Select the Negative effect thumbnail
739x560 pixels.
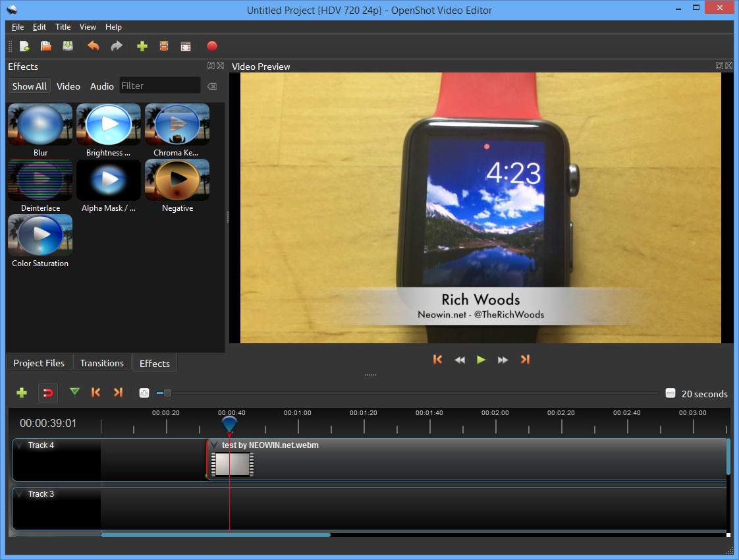coord(177,180)
